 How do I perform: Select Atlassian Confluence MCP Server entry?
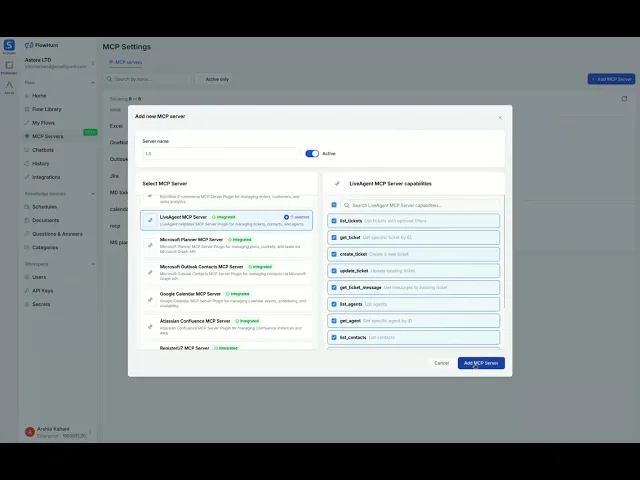(x=227, y=327)
